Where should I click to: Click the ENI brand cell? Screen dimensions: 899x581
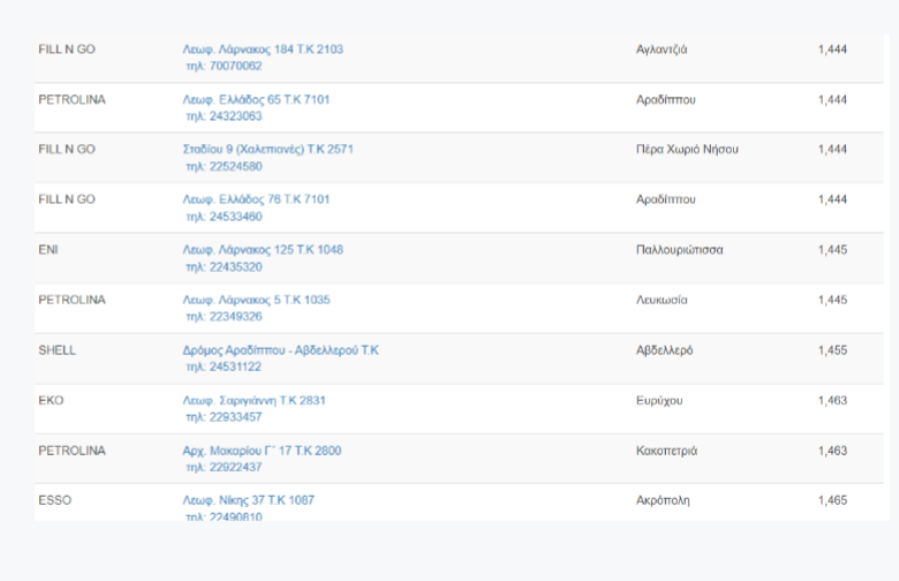[x=48, y=249]
